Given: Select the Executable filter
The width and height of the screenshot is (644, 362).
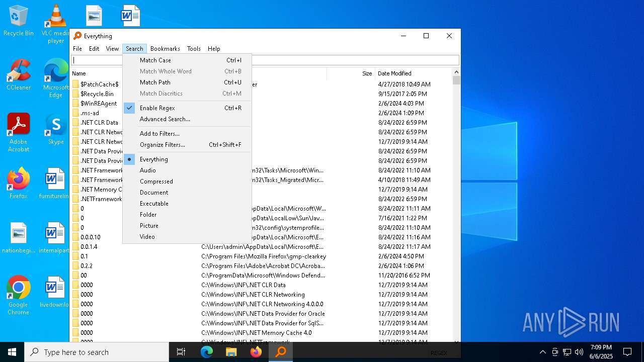Looking at the screenshot, I should tap(186, 204).
